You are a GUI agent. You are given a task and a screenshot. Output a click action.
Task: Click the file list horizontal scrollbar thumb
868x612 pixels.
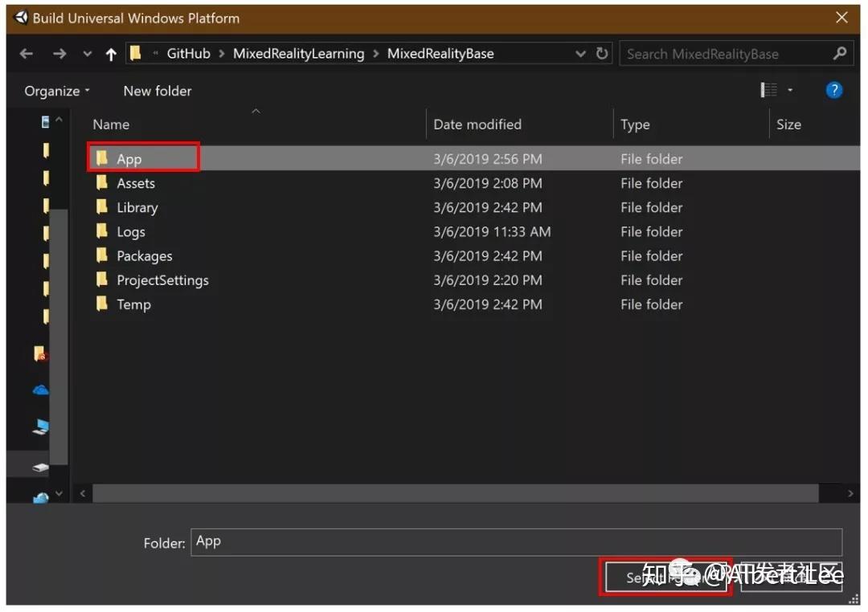pos(455,493)
